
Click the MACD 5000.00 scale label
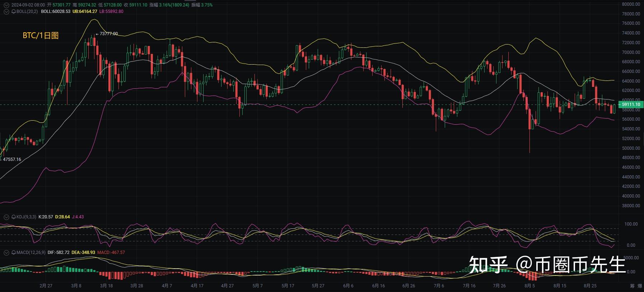[631, 258]
